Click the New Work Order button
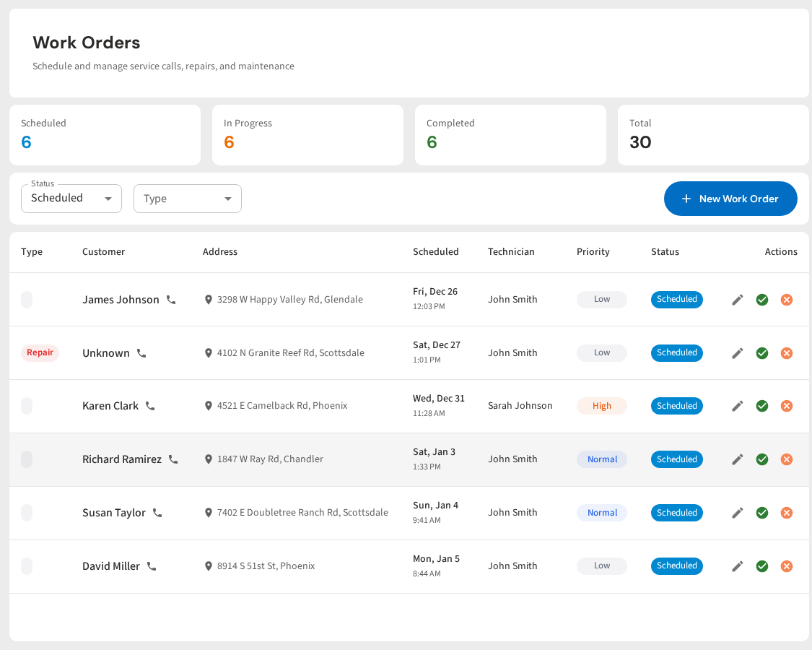 point(730,198)
